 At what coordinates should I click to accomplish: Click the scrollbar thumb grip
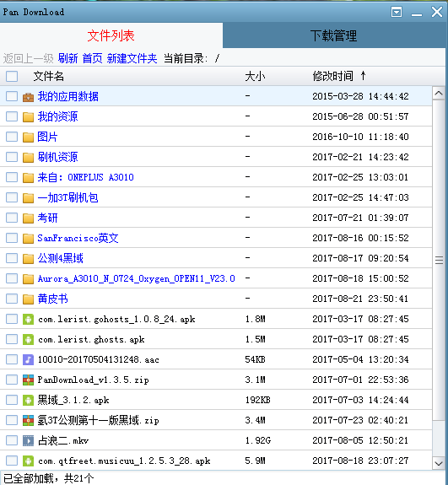pyautogui.click(x=439, y=260)
